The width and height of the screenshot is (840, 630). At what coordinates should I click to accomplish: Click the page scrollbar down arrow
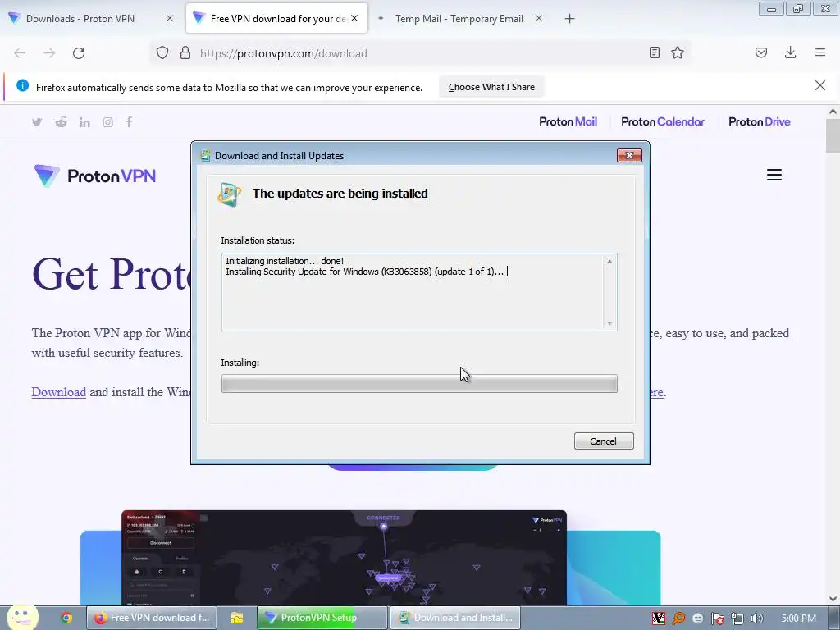coord(833,599)
